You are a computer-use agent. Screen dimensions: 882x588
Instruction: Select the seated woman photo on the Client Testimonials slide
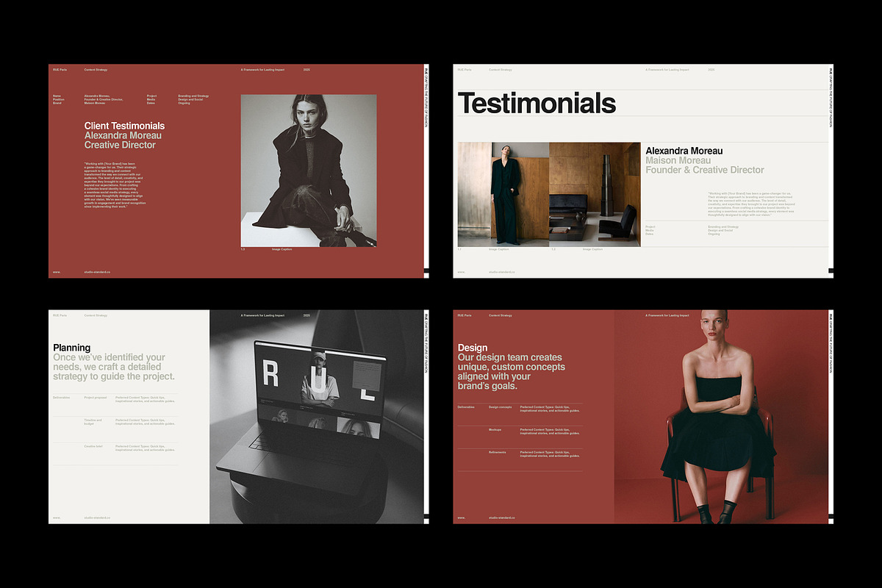309,171
